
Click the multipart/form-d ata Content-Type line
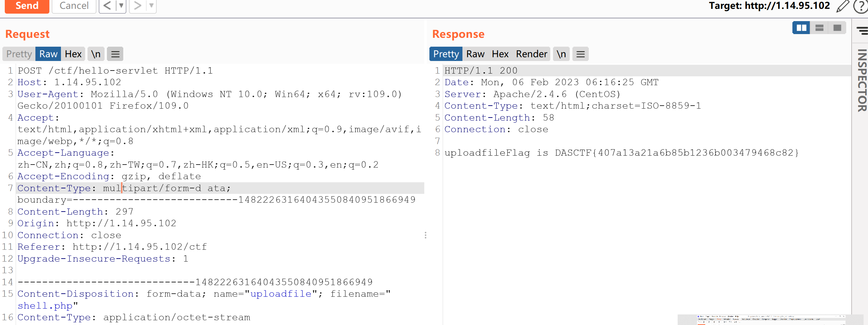(124, 188)
